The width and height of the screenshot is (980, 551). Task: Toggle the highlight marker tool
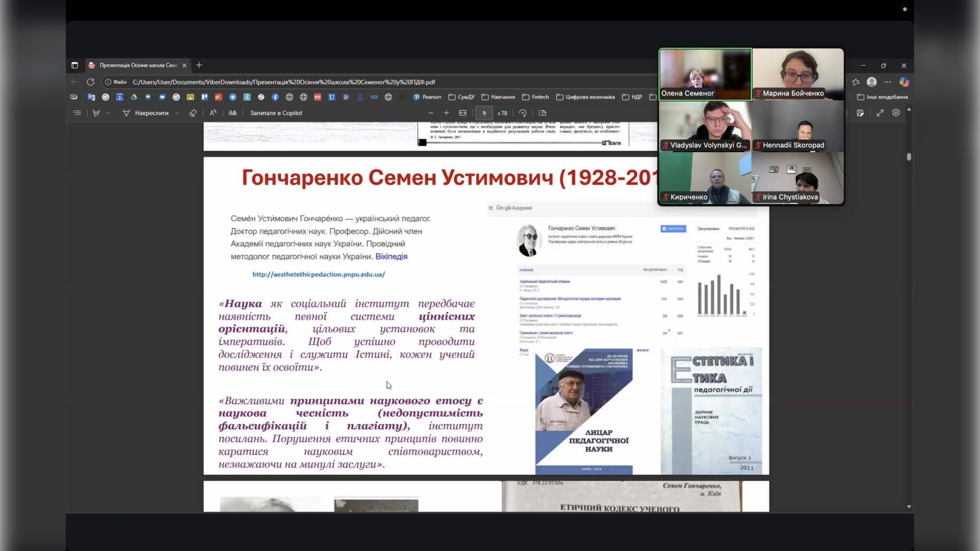click(x=96, y=113)
